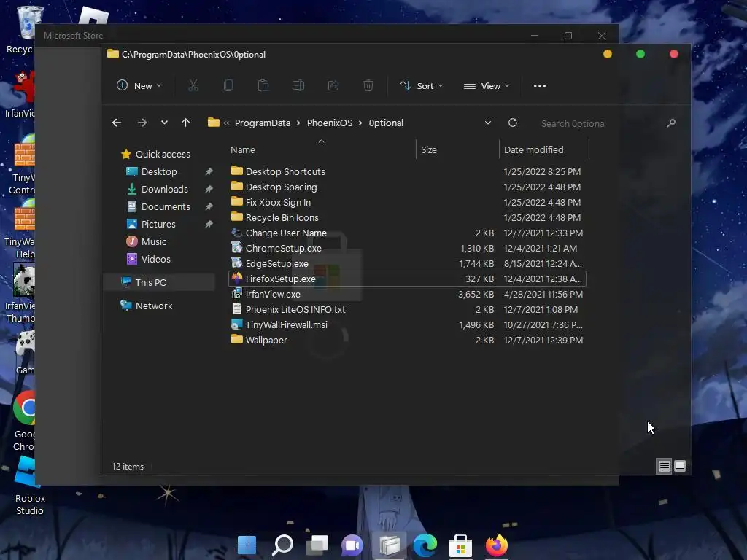Open Chat app on taskbar
Screen dimensions: 747x560
(x=352, y=545)
